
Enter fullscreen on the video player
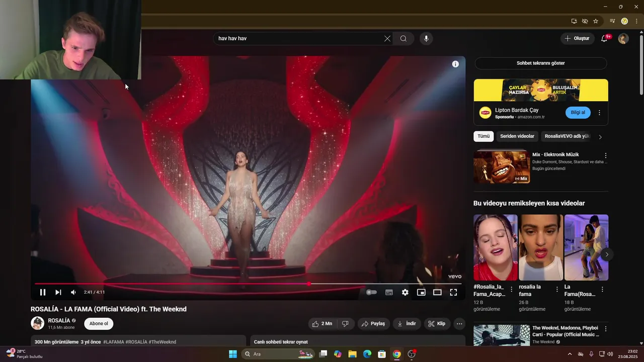click(453, 292)
